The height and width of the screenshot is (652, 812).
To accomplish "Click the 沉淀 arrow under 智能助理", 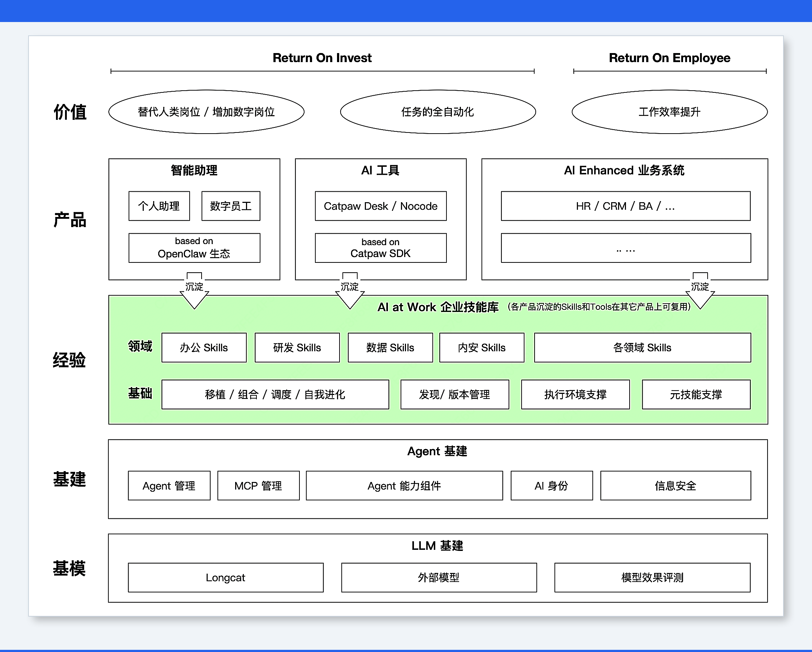I will point(194,290).
